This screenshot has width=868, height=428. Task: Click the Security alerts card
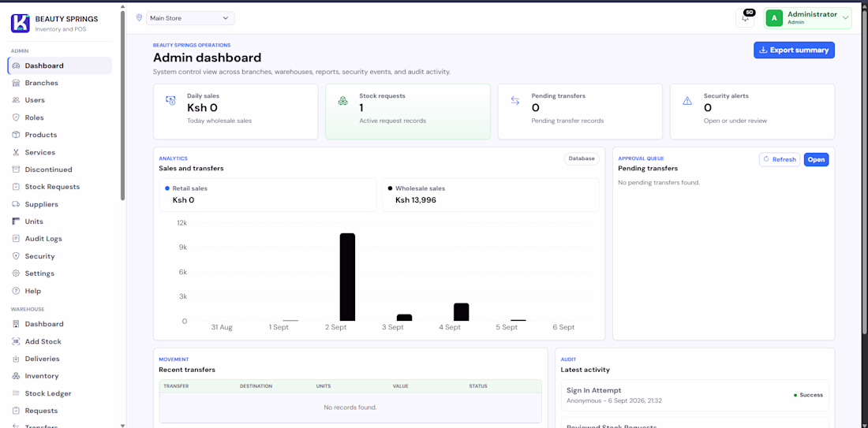click(x=752, y=111)
